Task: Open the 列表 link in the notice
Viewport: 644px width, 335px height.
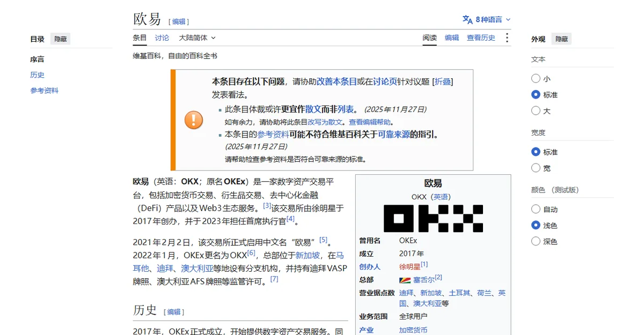Action: click(x=346, y=109)
